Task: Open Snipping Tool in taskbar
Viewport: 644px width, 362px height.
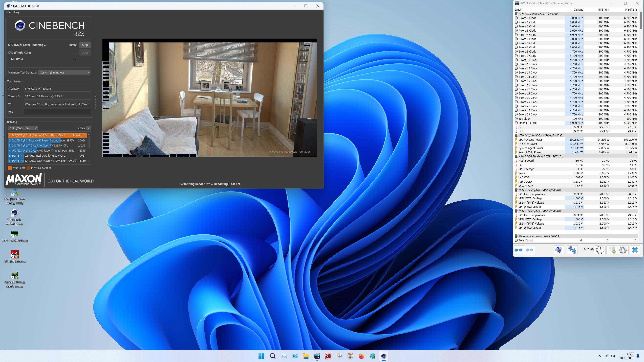Action: pos(339,356)
